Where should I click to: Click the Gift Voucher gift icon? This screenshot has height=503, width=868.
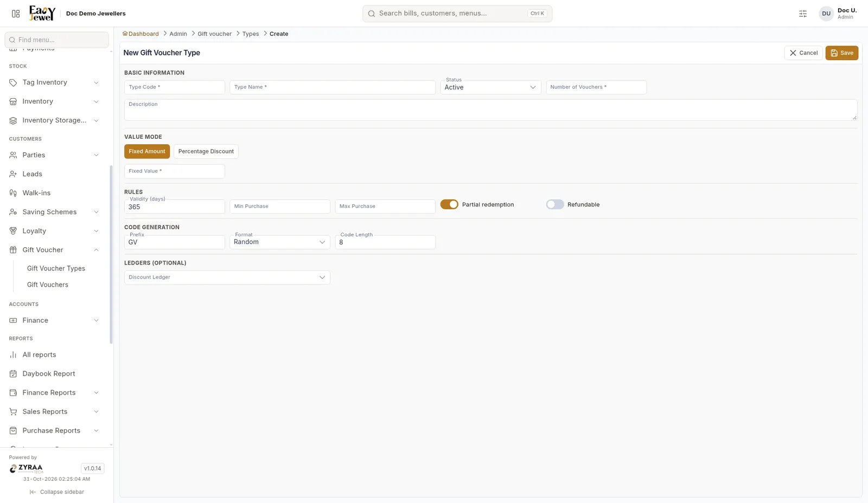[13, 250]
